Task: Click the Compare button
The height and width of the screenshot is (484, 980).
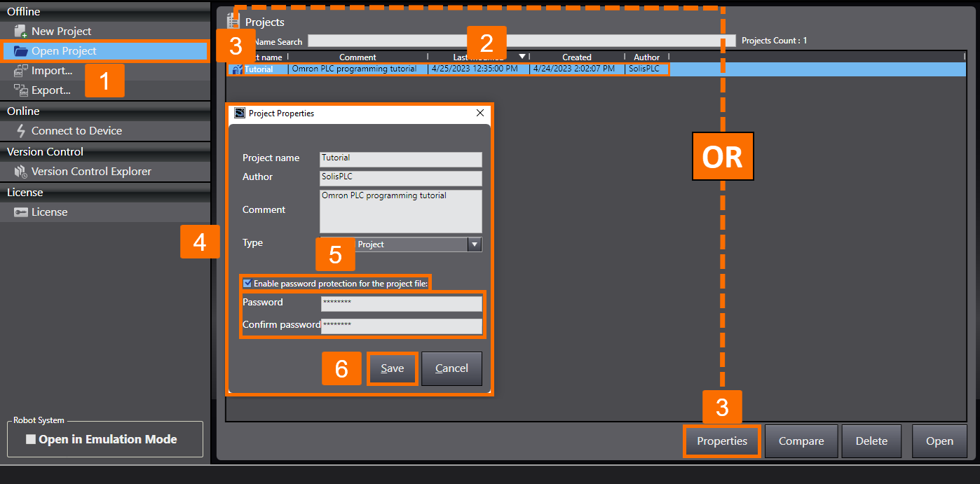Action: 801,441
